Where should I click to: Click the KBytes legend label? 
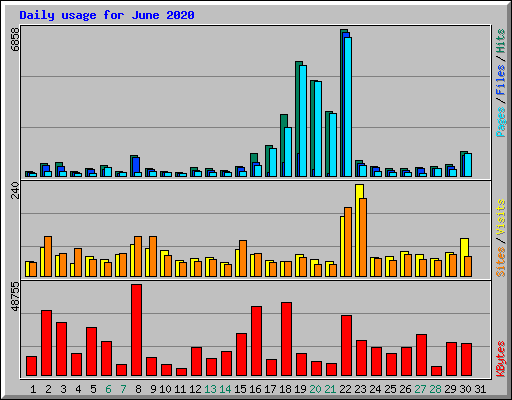pos(501,359)
